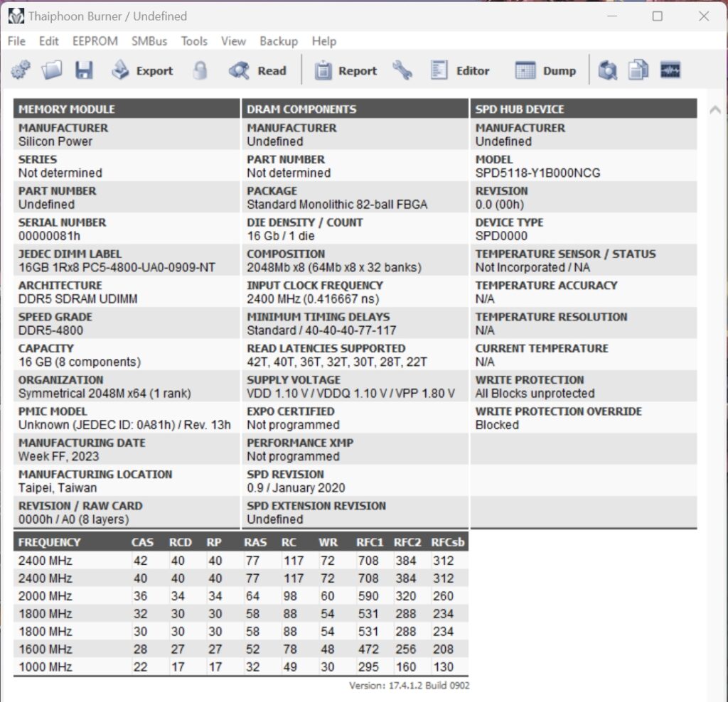Click the Read toolbar button
728x702 pixels.
257,70
